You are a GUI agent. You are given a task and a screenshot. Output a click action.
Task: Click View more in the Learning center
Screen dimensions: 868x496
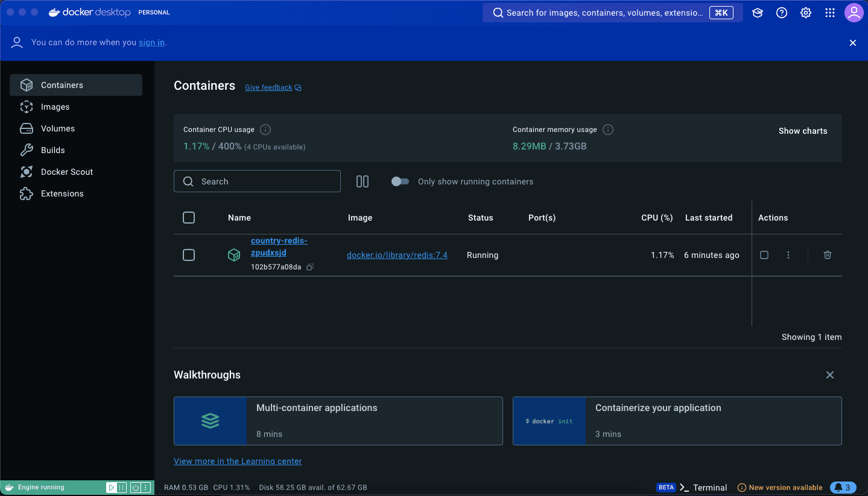pos(238,461)
